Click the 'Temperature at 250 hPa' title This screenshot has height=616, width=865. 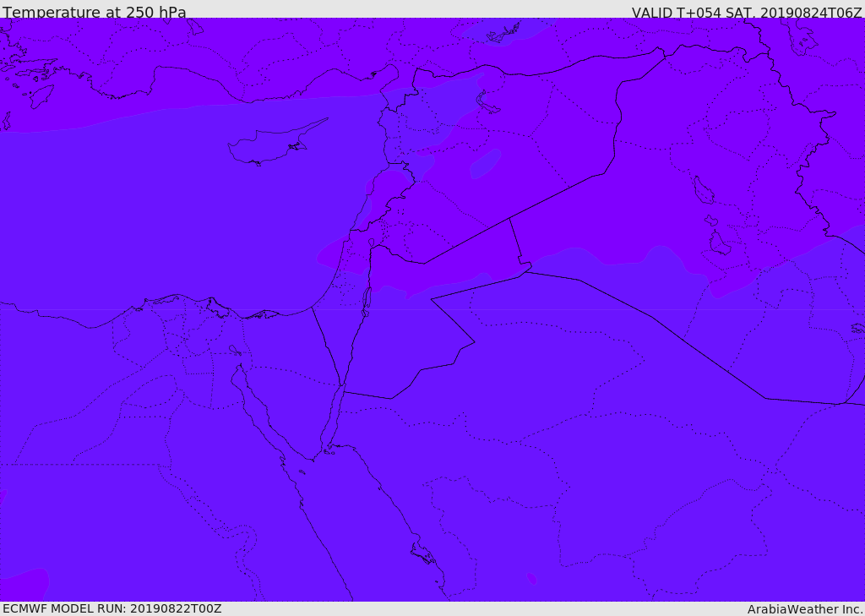[x=95, y=12]
